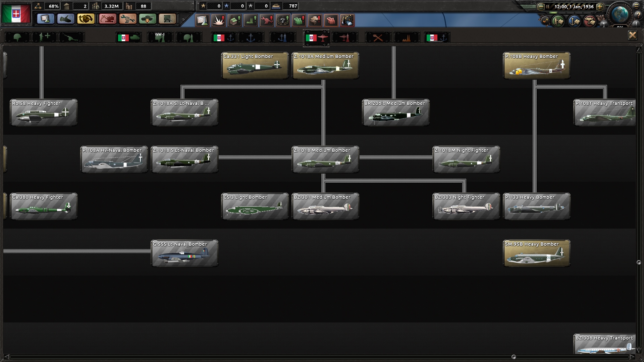Click the green soldiers alert icon
644x362 pixels.
pos(299,20)
